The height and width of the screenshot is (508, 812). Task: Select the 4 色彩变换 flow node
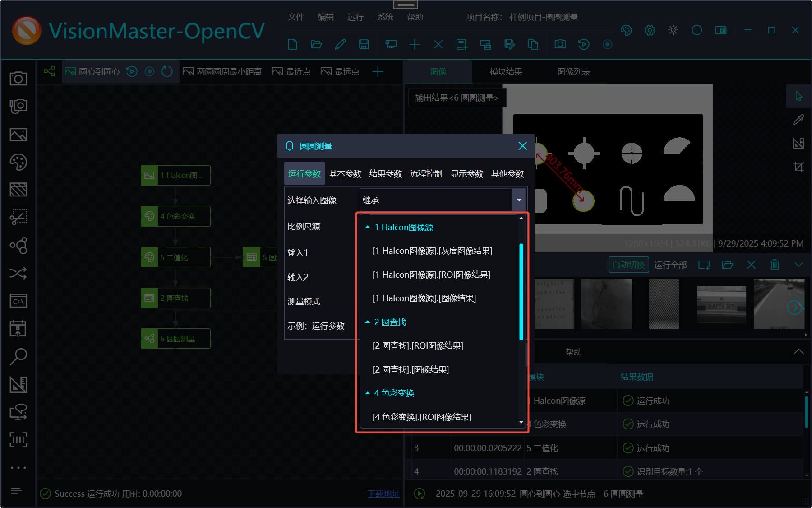pyautogui.click(x=175, y=216)
